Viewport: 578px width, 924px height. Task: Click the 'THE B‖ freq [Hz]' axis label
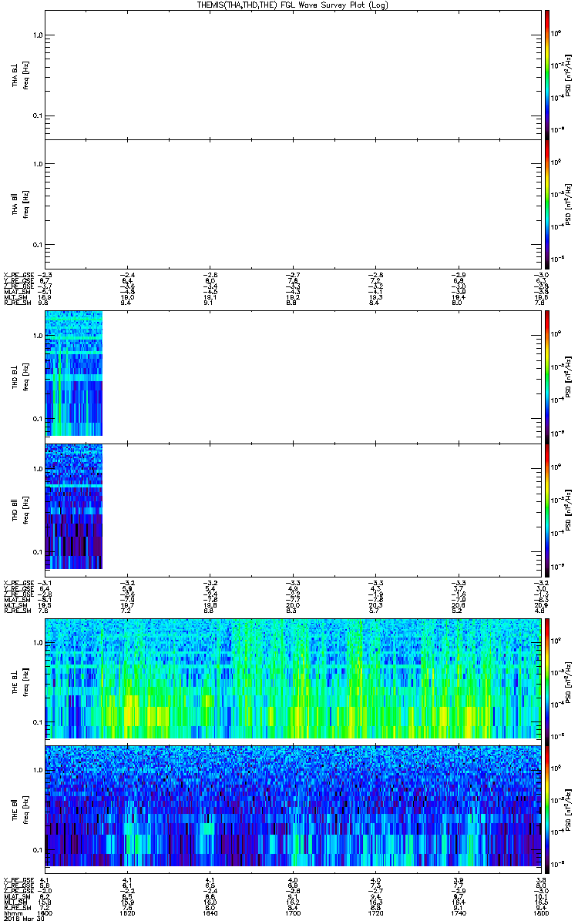[x=20, y=808]
